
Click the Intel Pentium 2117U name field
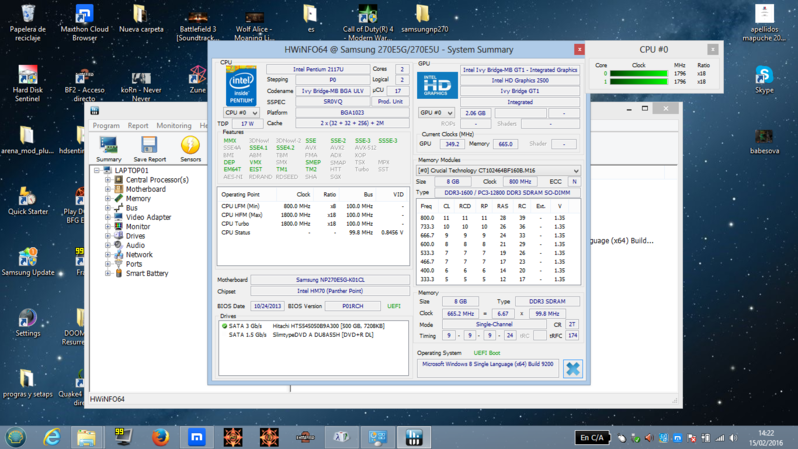tap(318, 69)
